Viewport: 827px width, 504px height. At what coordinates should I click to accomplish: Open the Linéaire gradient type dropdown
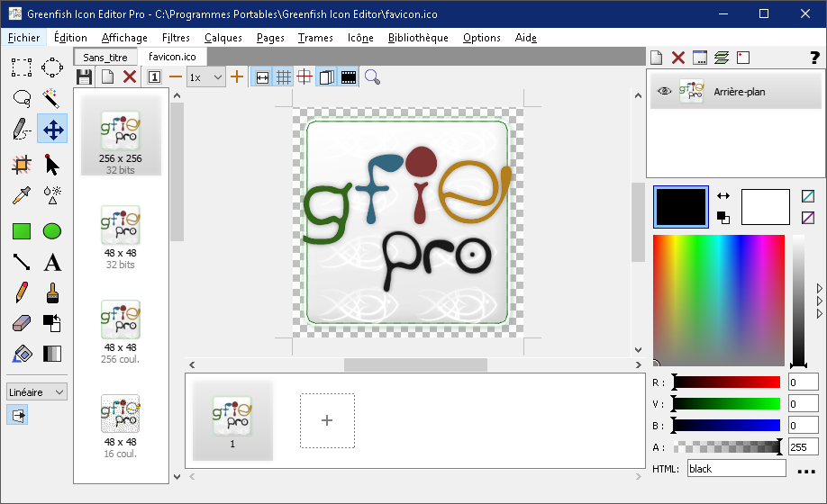(37, 392)
